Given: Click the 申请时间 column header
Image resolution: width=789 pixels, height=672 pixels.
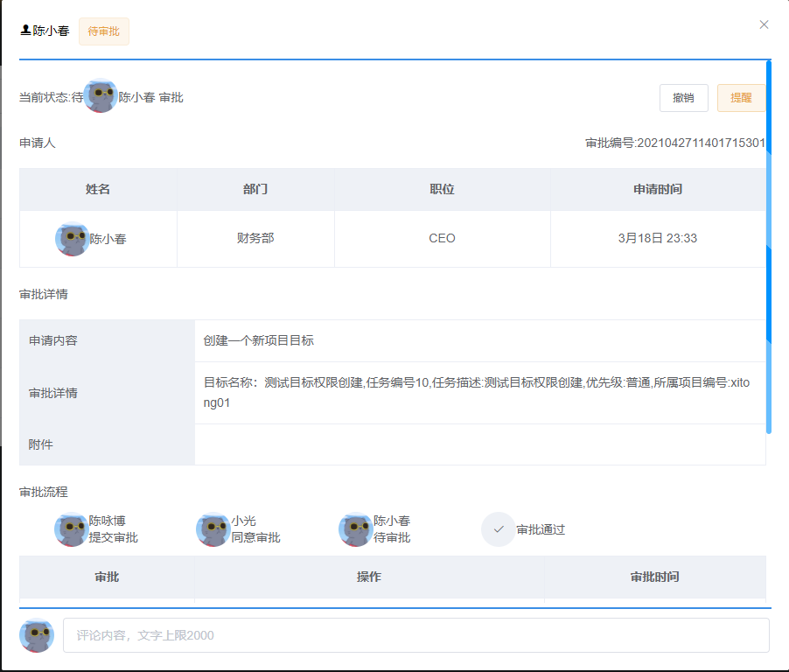Looking at the screenshot, I should pyautogui.click(x=658, y=189).
